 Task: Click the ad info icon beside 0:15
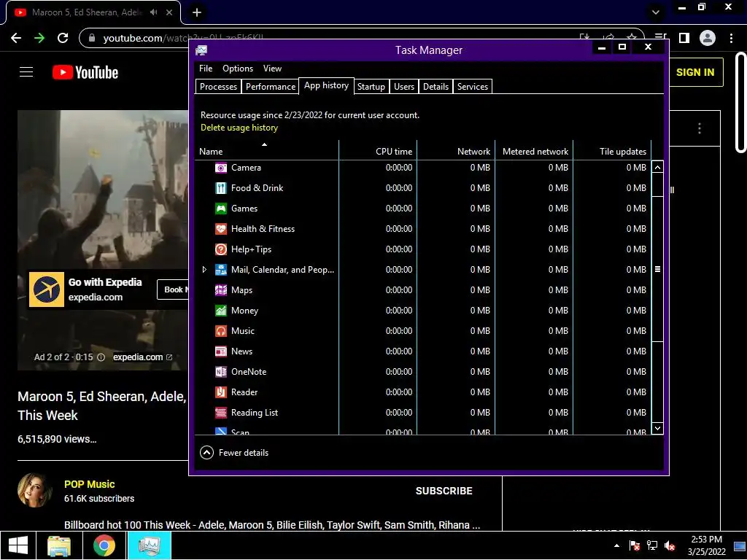101,357
